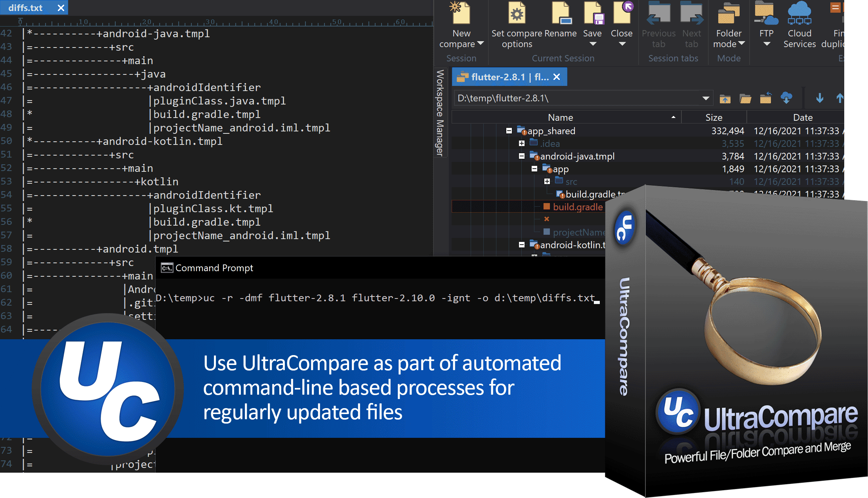Click the Command Prompt window title
This screenshot has width=868, height=498.
[x=214, y=268]
